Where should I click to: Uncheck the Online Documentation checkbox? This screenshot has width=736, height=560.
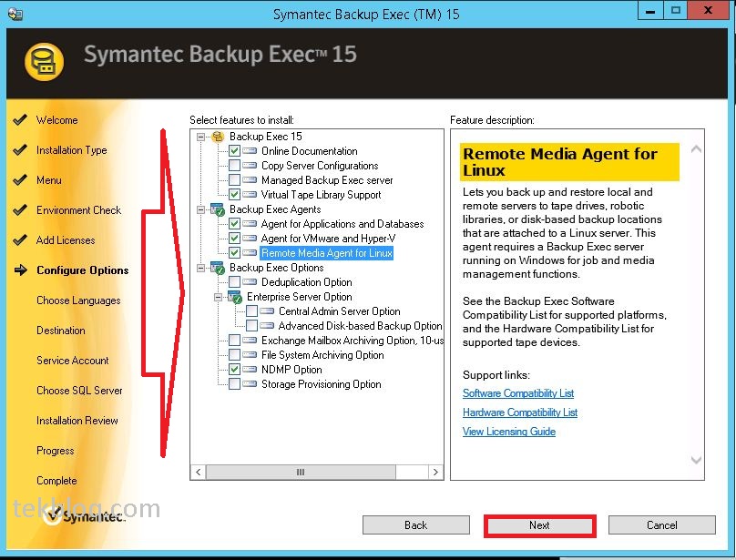pos(234,151)
